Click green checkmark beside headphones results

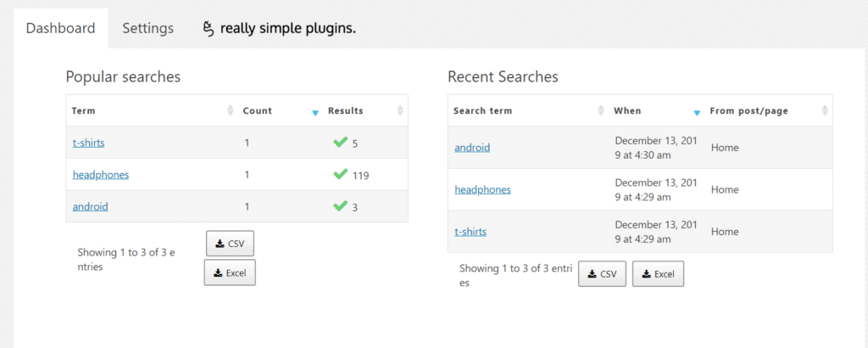(x=341, y=175)
